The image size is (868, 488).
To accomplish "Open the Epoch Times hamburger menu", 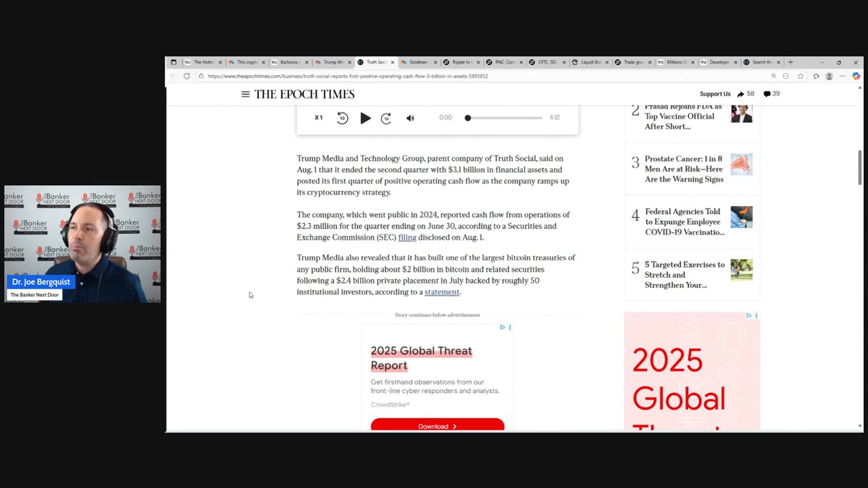I will [x=245, y=94].
